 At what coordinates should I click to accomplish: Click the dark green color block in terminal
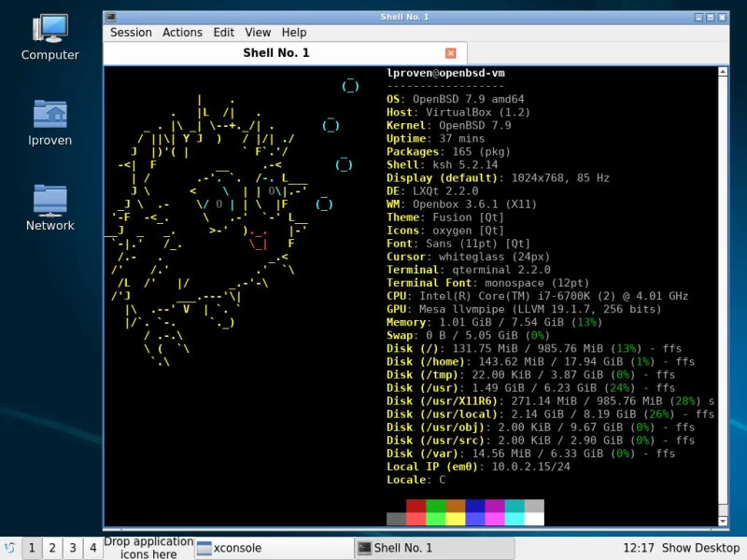coord(435,506)
